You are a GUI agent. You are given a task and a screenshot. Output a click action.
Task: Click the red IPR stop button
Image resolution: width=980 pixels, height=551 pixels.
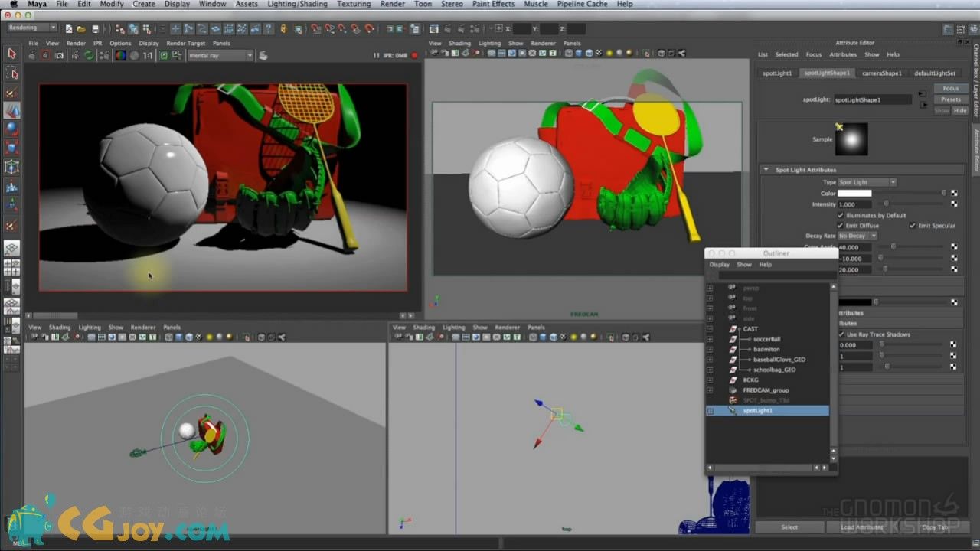415,56
